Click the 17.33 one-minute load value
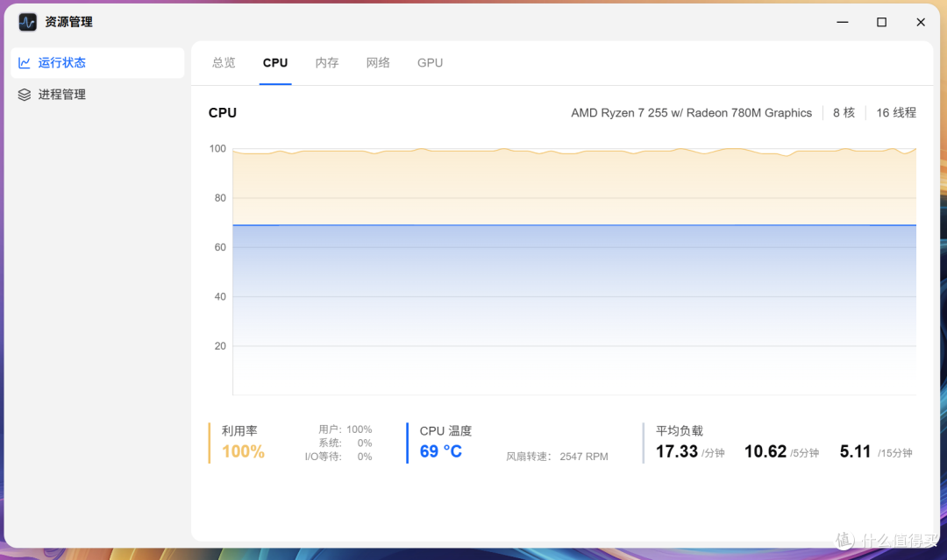This screenshot has width=947, height=560. click(677, 451)
